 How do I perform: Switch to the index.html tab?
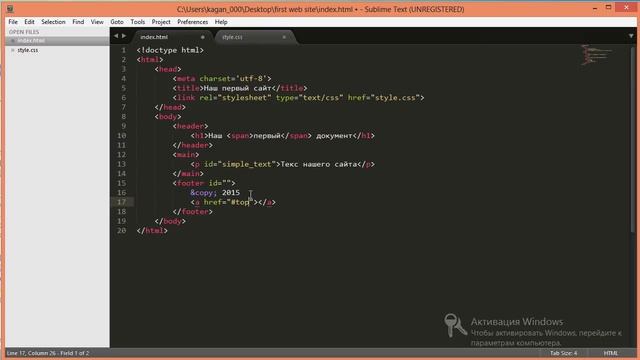(171, 37)
